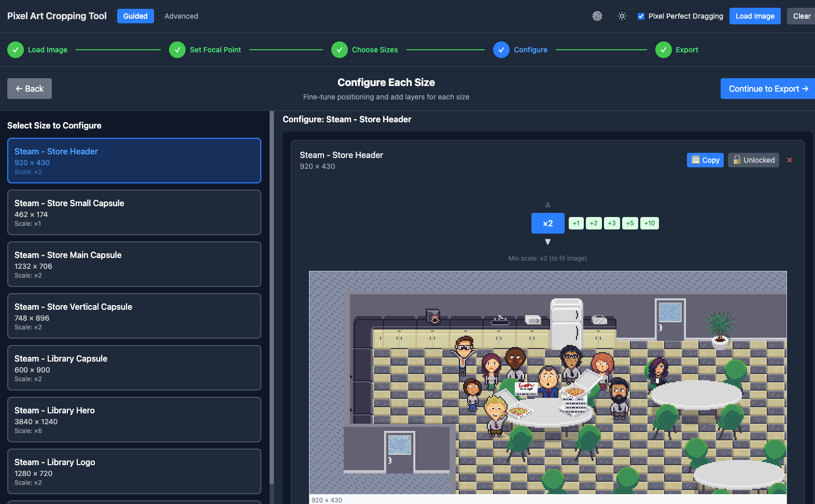This screenshot has height=504, width=815.
Task: Add +10 to the scale
Action: tap(649, 223)
